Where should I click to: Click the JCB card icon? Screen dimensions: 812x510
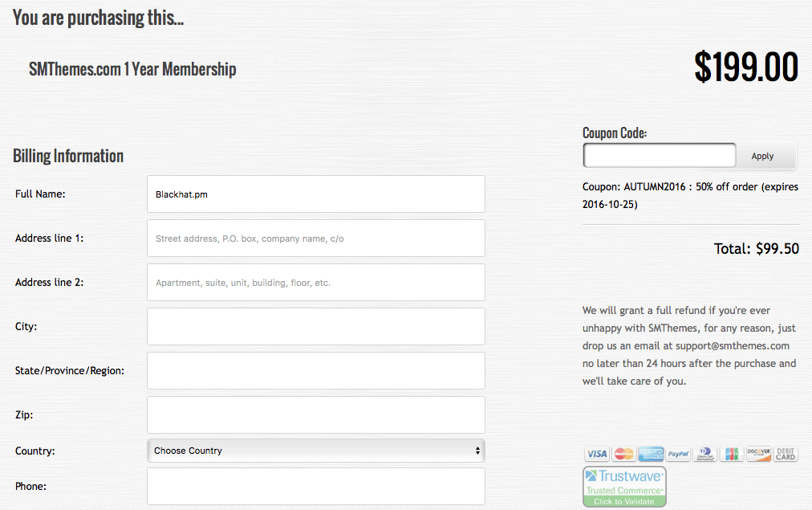(x=732, y=454)
